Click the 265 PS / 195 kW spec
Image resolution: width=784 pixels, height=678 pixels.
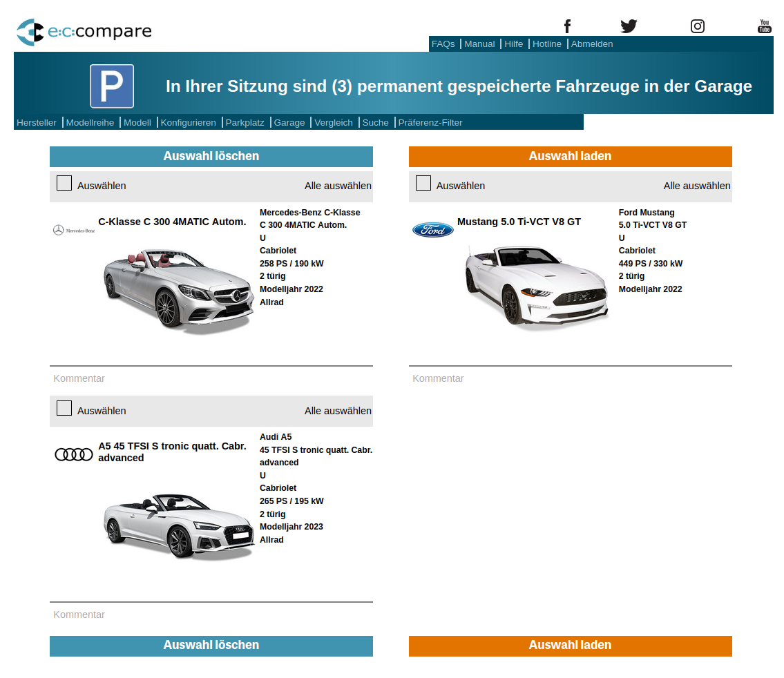291,501
